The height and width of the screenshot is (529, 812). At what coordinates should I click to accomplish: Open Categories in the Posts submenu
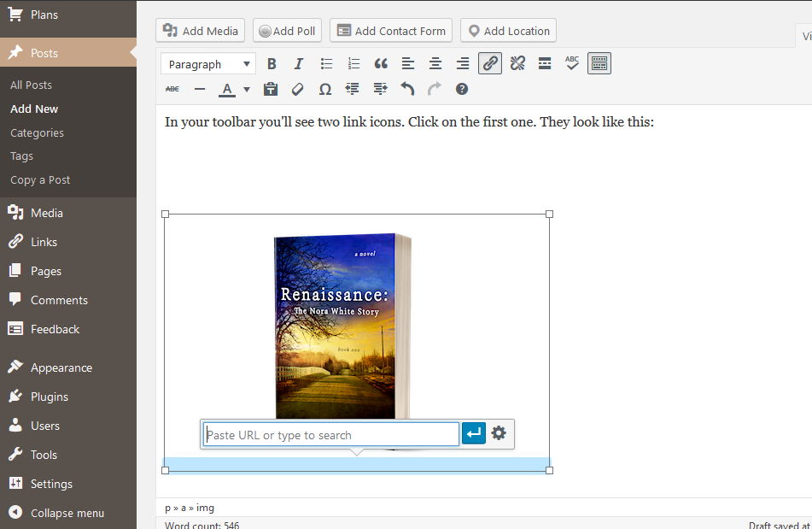[37, 132]
